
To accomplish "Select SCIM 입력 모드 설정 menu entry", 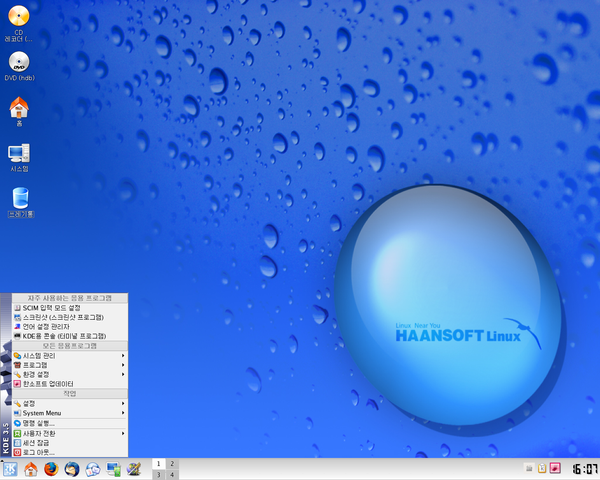I will (70, 308).
